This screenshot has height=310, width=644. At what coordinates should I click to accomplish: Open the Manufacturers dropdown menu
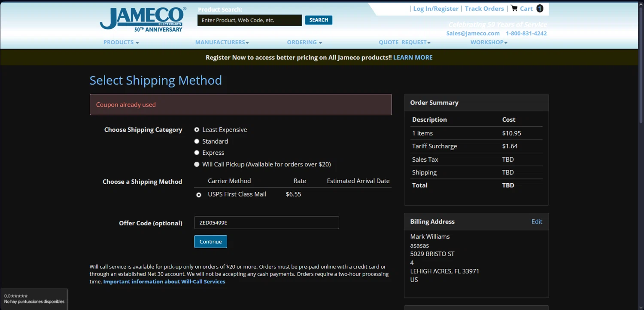222,42
